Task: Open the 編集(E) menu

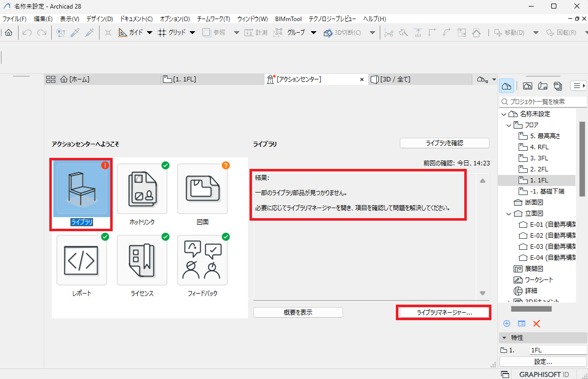Action: [x=43, y=19]
